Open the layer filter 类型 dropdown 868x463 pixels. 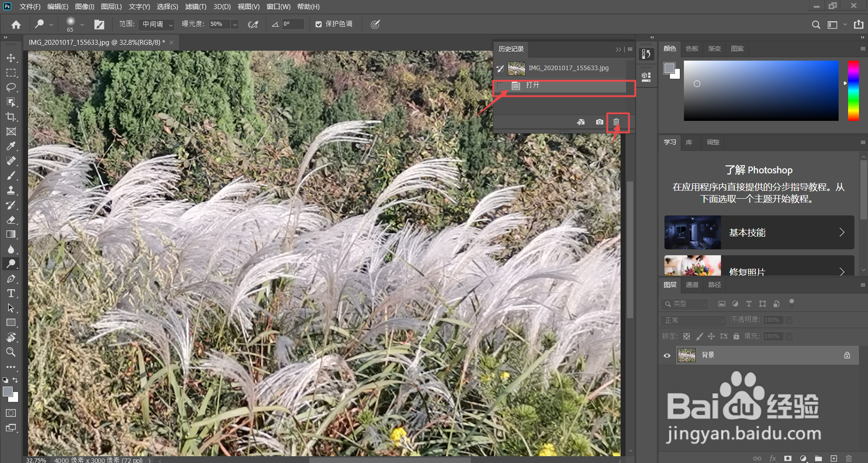click(684, 304)
